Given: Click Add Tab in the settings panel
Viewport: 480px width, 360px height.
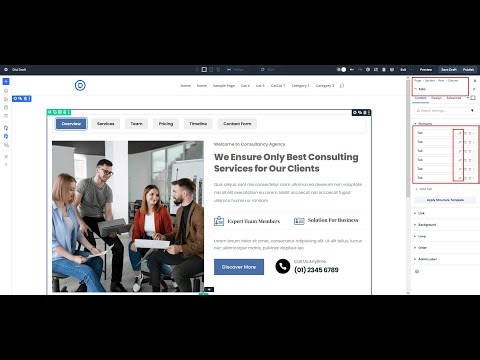Looking at the screenshot, I should coord(424,189).
